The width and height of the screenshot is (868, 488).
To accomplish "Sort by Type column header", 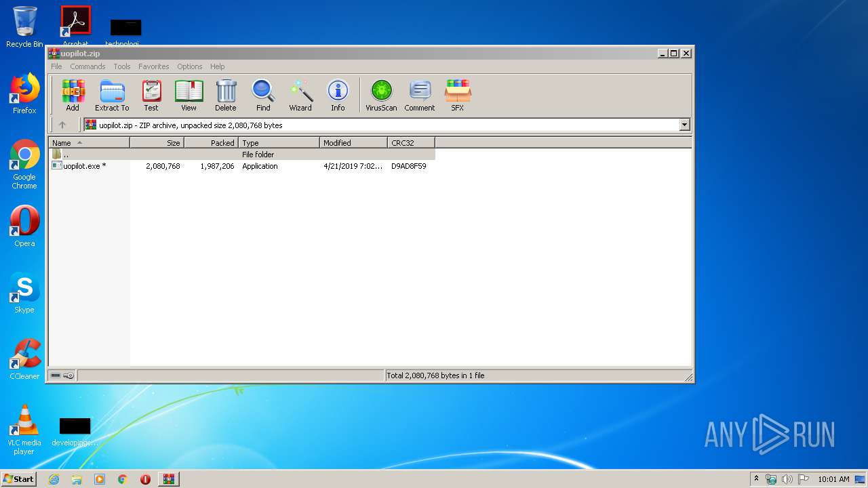I will 279,143.
